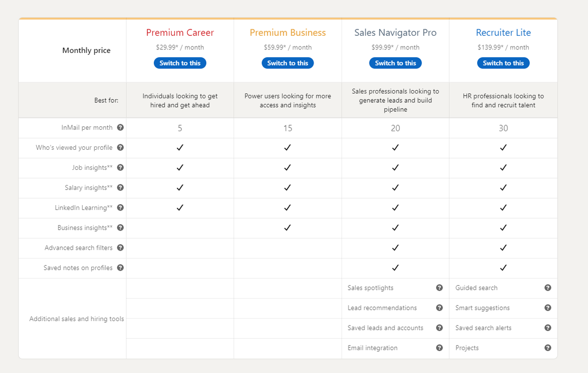Click the Premium Business plan title
This screenshot has width=588, height=373.
click(x=288, y=33)
